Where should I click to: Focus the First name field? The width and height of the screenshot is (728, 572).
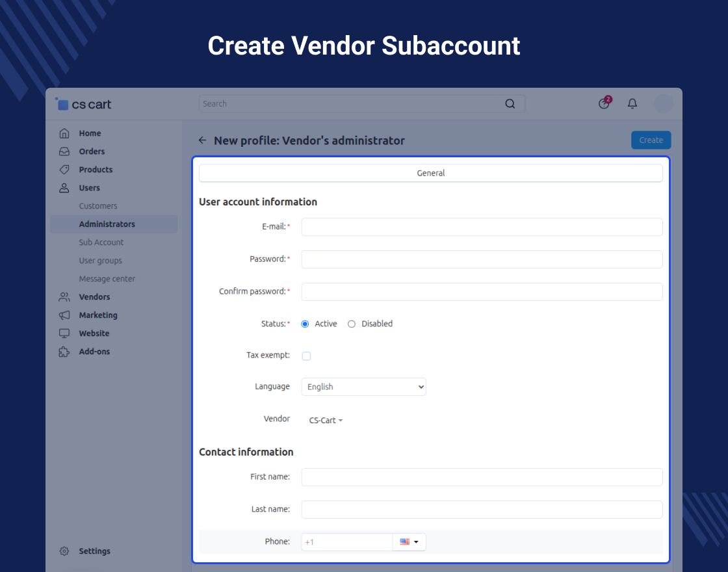point(482,477)
